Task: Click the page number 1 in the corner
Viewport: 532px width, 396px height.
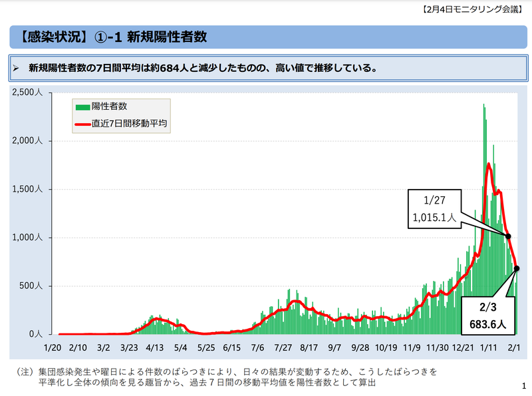Action: pos(524,385)
